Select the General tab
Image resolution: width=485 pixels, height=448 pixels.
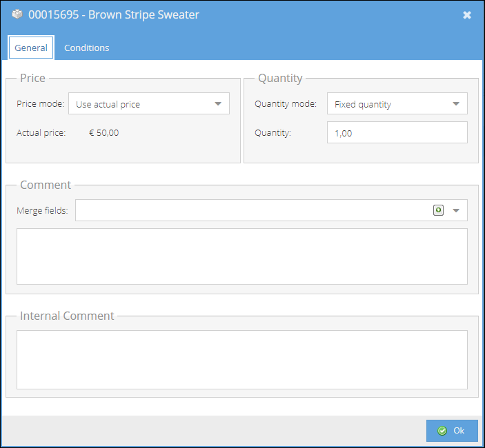tap(31, 48)
